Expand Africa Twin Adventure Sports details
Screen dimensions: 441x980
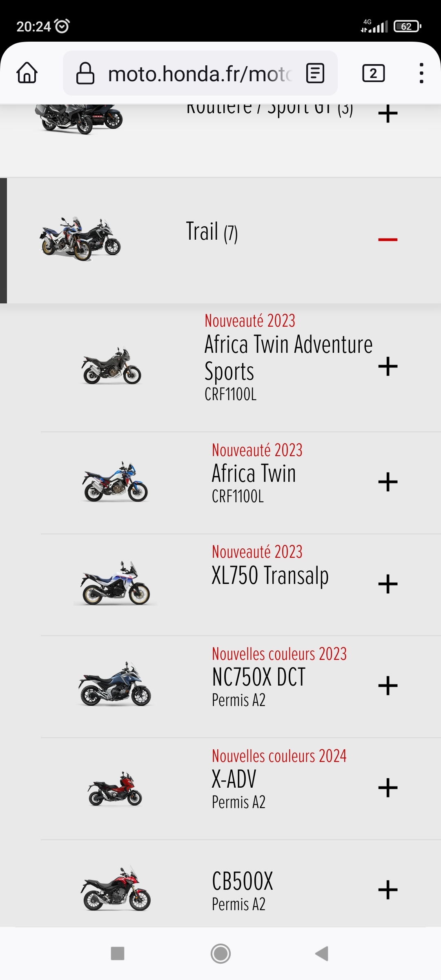(x=388, y=366)
